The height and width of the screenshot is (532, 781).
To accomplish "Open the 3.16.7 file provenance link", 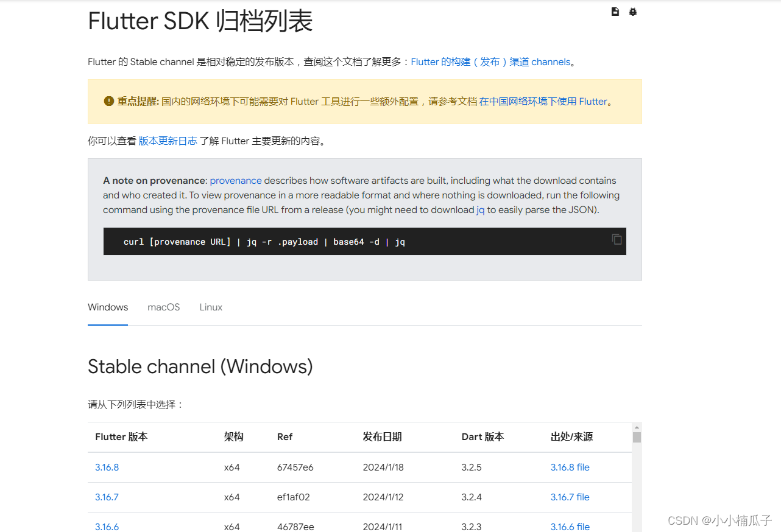I will (570, 497).
